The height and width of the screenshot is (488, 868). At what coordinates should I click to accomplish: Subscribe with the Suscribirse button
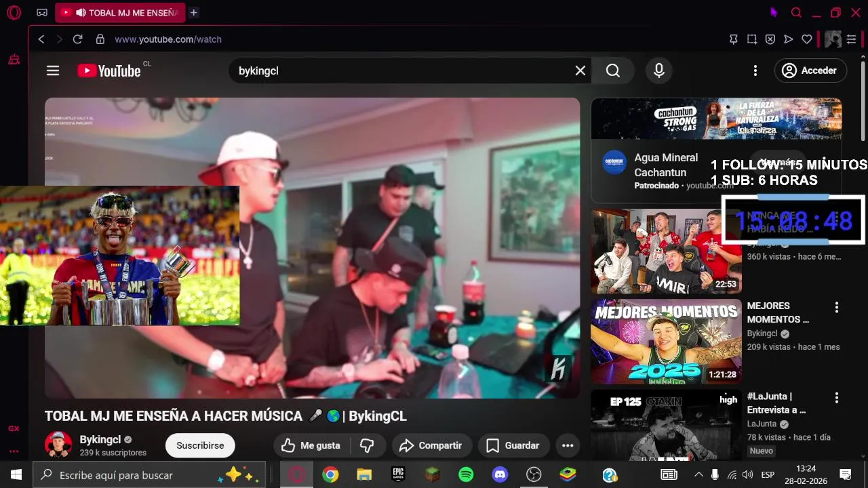(x=200, y=445)
